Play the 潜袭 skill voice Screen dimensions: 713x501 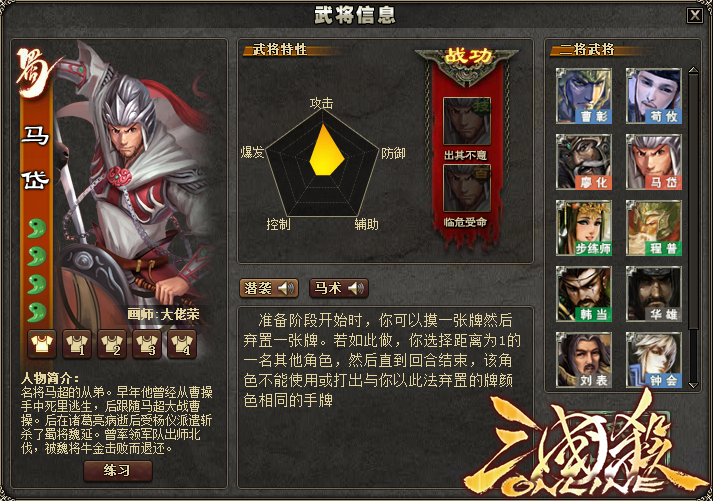(x=269, y=288)
